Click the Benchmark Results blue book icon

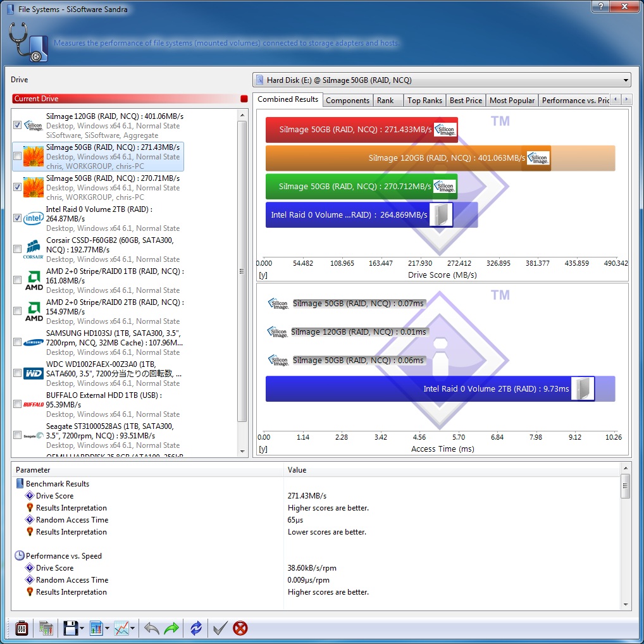click(x=20, y=483)
